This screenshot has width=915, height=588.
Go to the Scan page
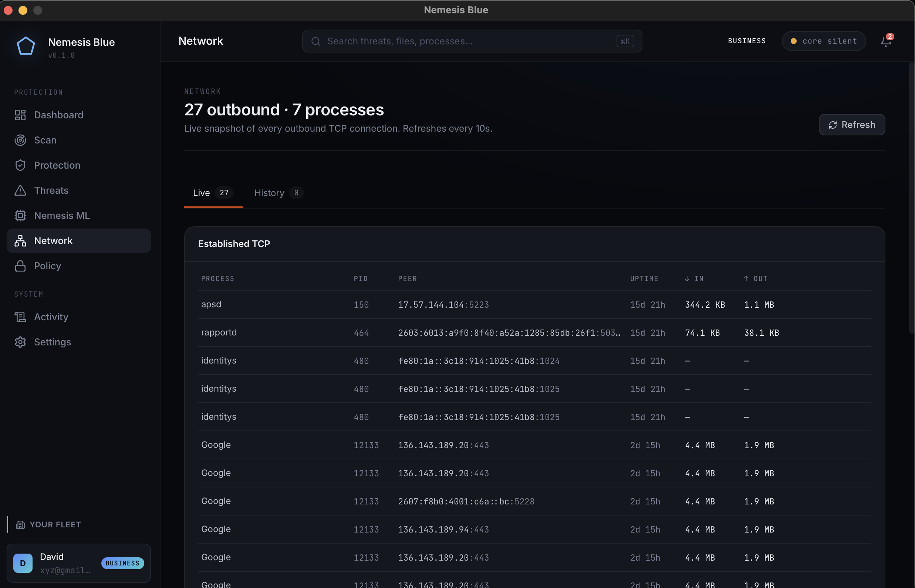tap(79, 140)
